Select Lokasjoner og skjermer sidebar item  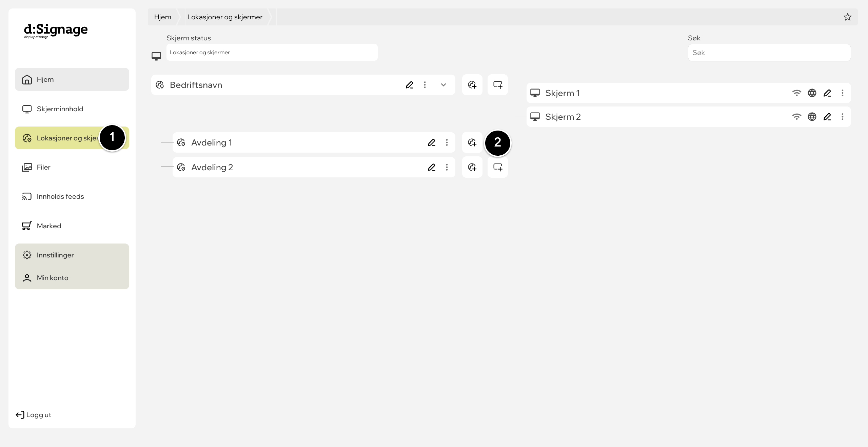(72, 138)
